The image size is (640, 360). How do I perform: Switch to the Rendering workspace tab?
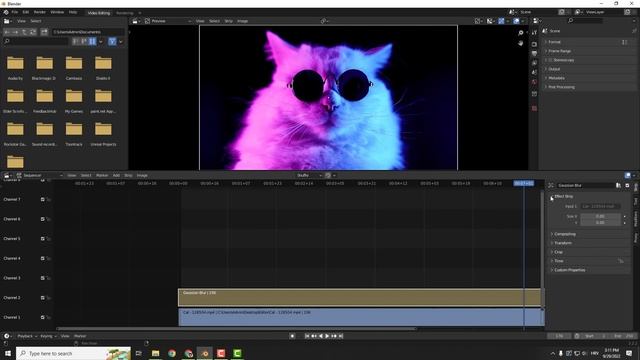tap(124, 13)
